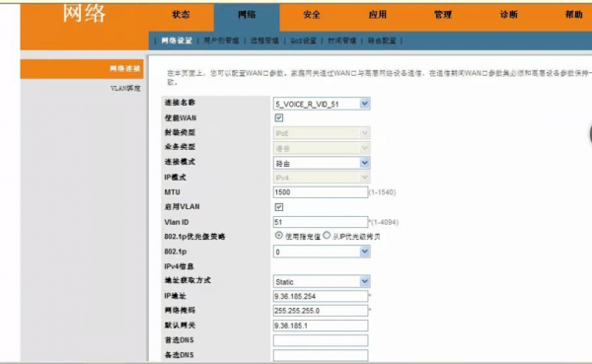Select the 使用指定值 radio button
The image size is (592, 364).
278,236
